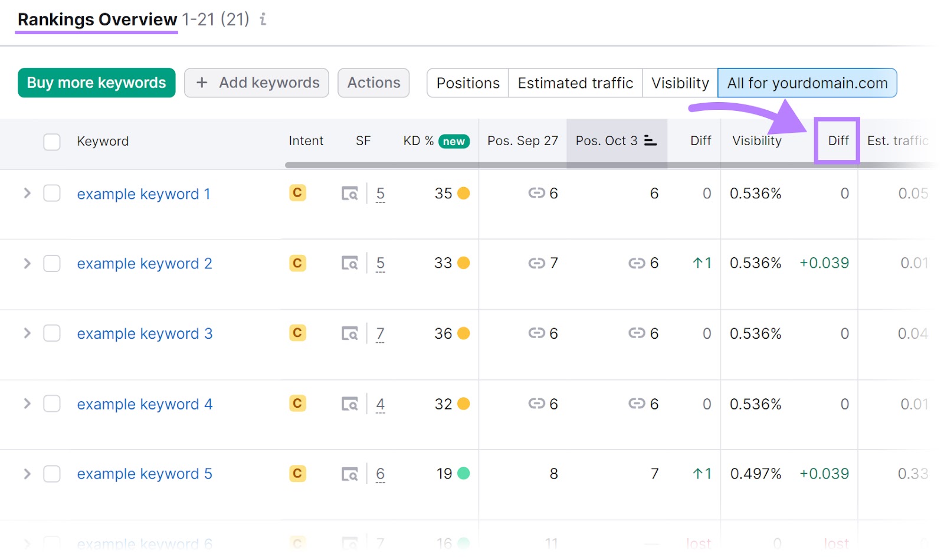
Task: Switch to the Estimated traffic tab
Action: tap(575, 83)
